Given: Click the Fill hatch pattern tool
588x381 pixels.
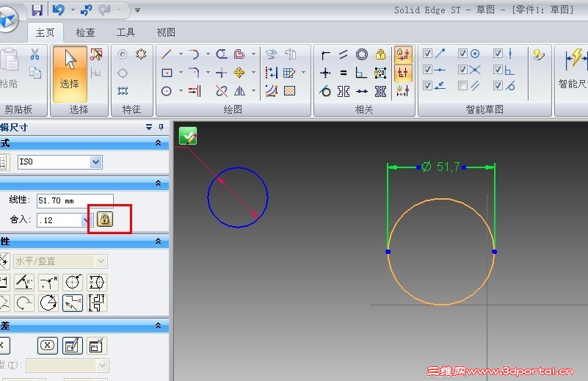Looking at the screenshot, I should 289,91.
